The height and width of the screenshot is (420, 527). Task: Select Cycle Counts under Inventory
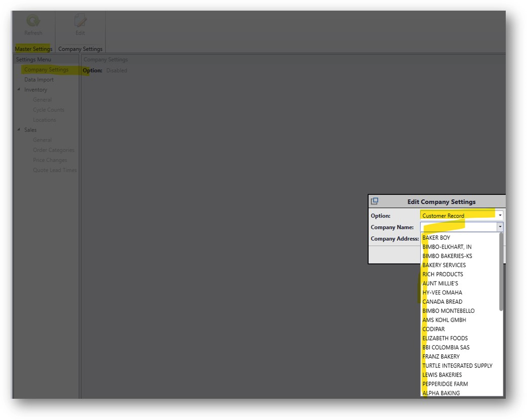(x=49, y=110)
